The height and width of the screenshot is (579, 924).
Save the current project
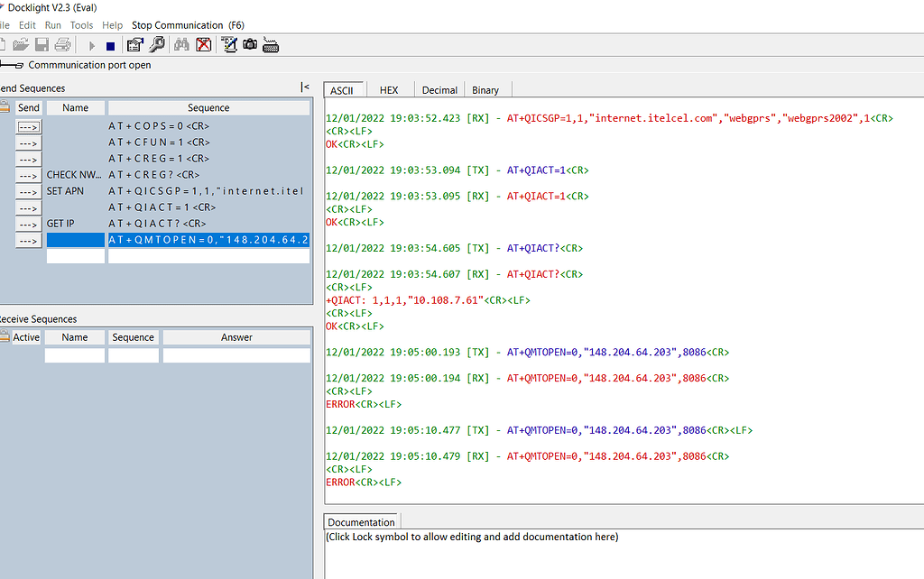42,44
